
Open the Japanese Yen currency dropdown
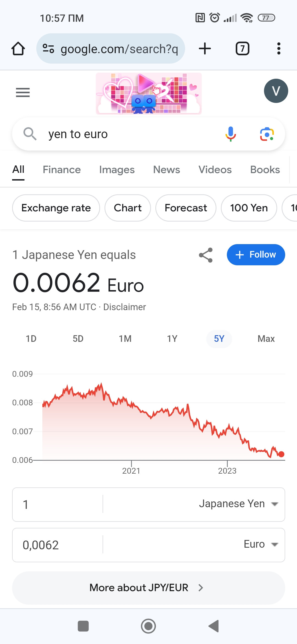[x=239, y=504]
